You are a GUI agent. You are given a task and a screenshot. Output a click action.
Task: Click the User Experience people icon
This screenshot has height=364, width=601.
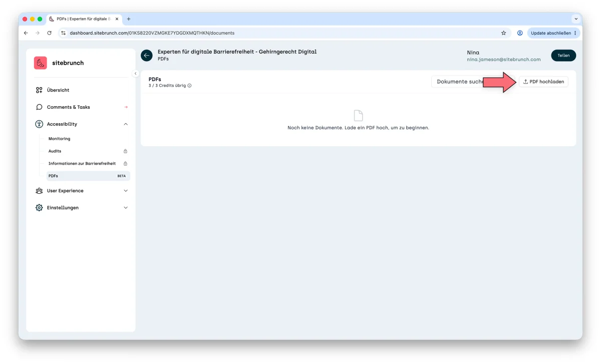39,191
